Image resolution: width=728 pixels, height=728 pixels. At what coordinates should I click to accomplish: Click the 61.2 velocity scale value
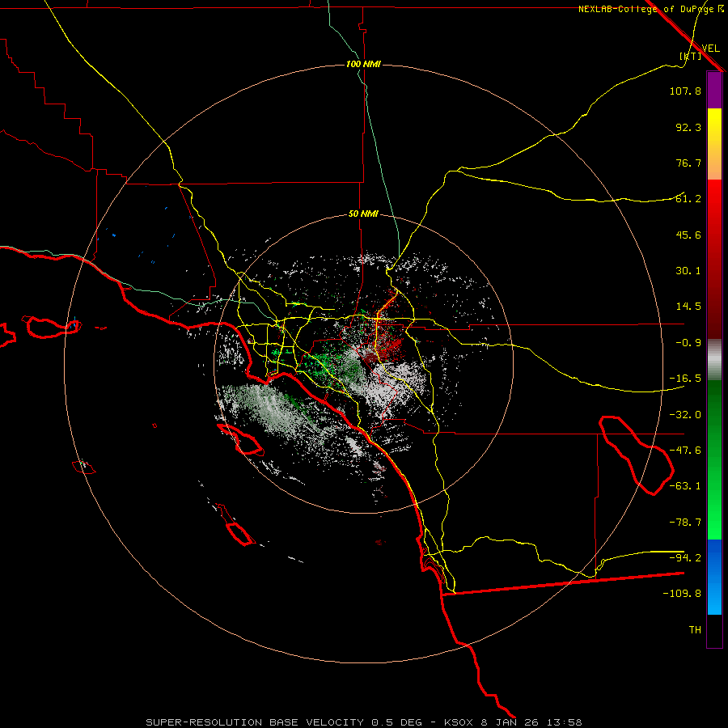[x=688, y=199]
